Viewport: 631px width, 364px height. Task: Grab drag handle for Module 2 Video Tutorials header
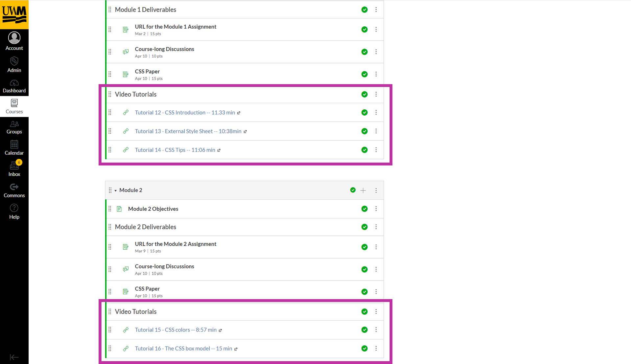pos(110,311)
